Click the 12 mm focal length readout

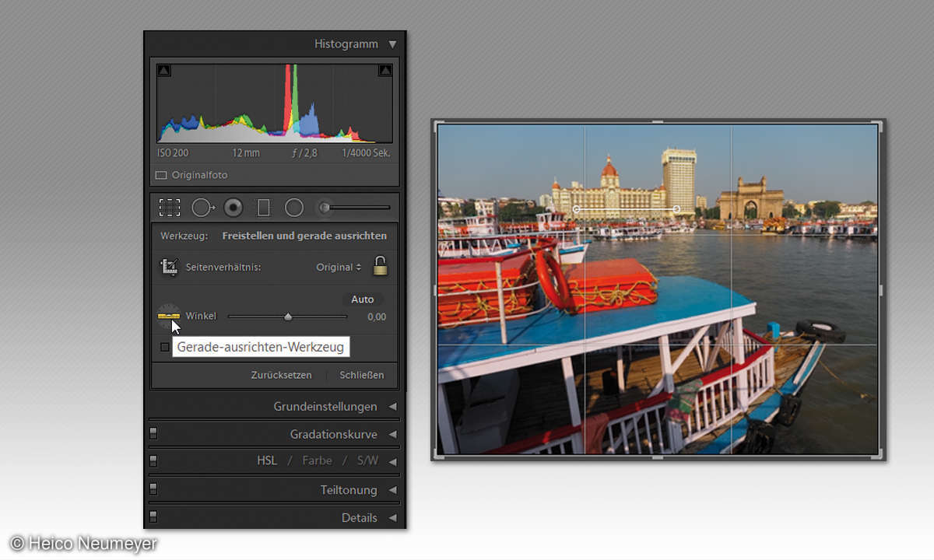(x=246, y=153)
